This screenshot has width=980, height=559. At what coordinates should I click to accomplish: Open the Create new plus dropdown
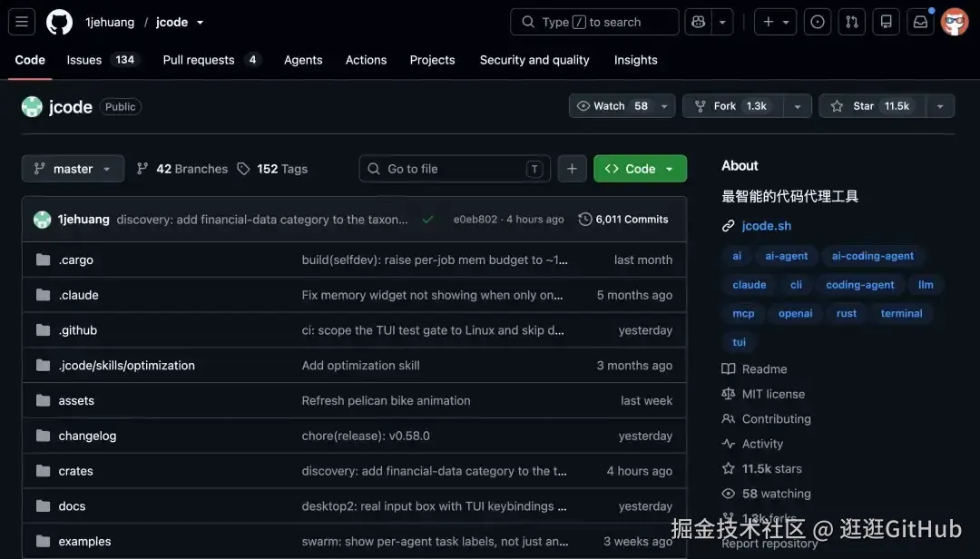pyautogui.click(x=776, y=22)
